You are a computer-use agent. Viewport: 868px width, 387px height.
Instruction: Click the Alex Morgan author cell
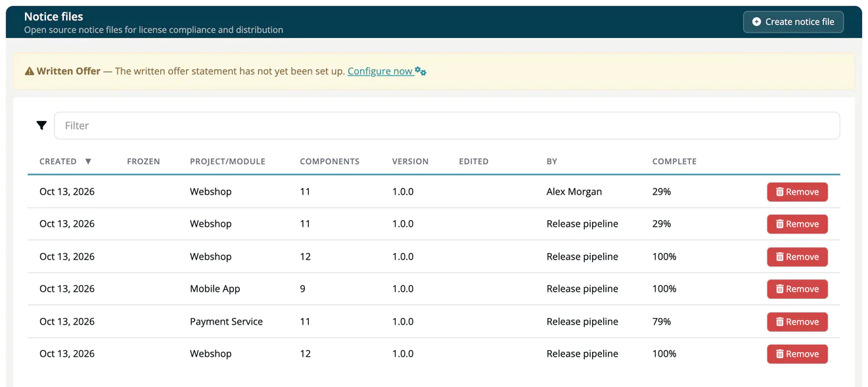(574, 191)
